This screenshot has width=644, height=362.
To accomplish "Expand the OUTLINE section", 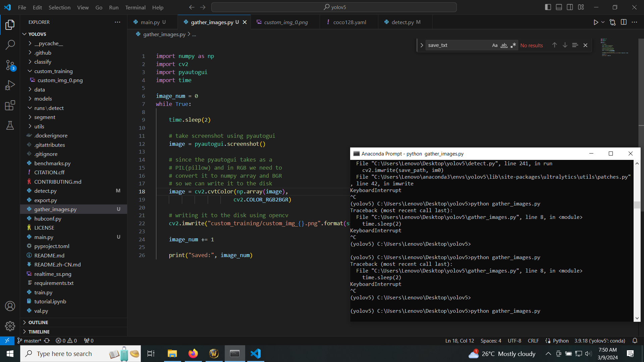I will pyautogui.click(x=38, y=322).
